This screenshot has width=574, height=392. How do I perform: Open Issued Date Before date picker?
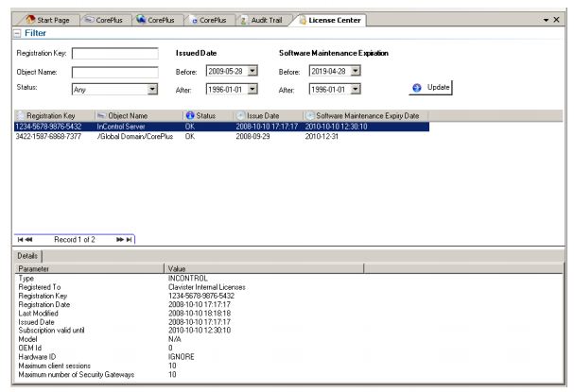click(252, 71)
